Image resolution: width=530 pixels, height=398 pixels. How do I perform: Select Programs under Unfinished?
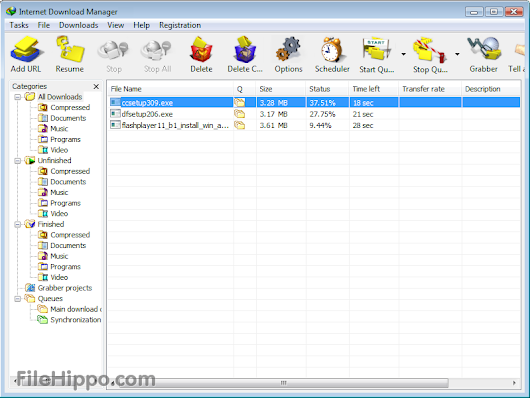pyautogui.click(x=65, y=203)
